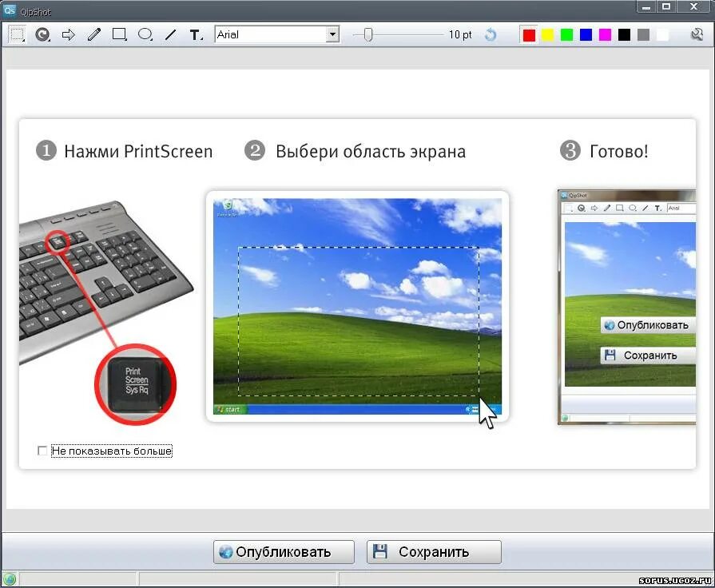Viewport: 715px width, 588px height.
Task: Close the QipShot window
Action: click(x=694, y=7)
